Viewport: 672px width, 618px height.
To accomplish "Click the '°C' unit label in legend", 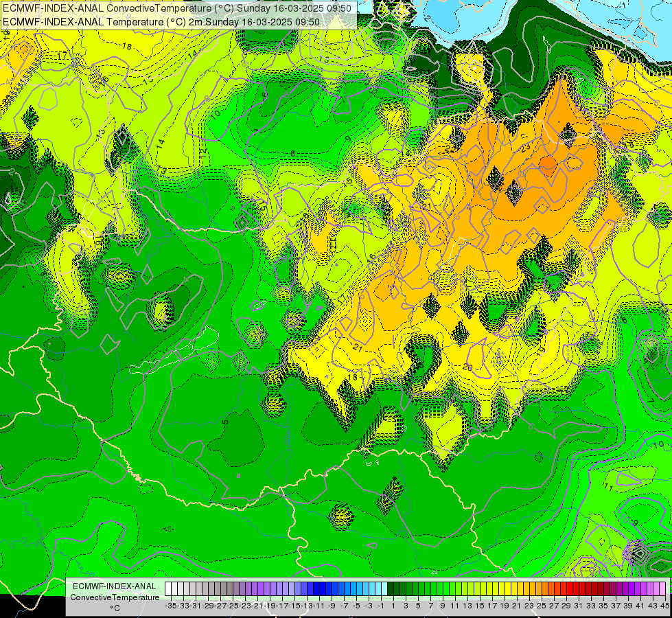I will (115, 608).
